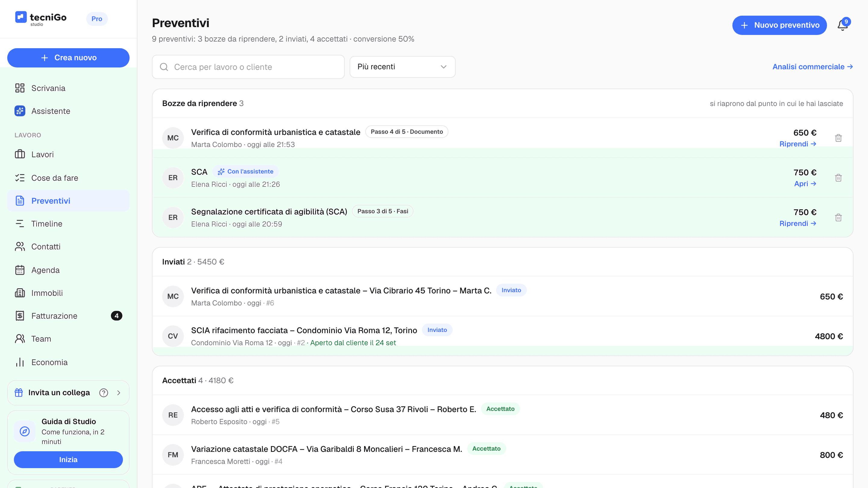Start the Guida di Studio with Inizia
Screen dimensions: 868x488
click(x=68, y=460)
